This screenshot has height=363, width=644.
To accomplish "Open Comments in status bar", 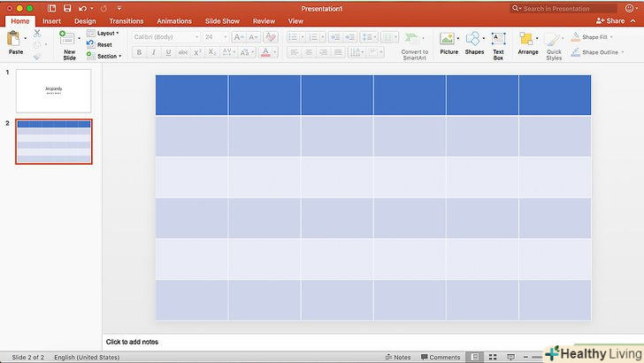I will point(441,357).
